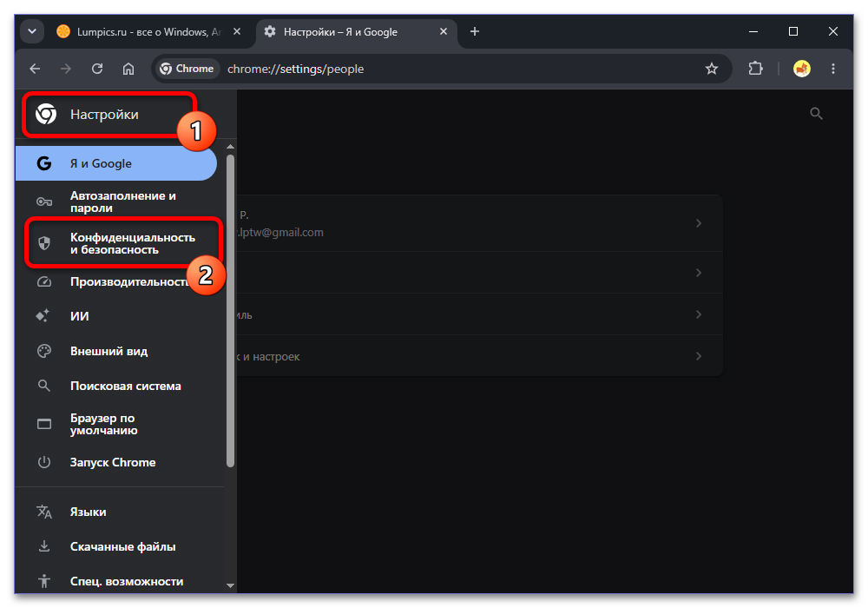
Task: Maximize the Chrome window
Action: 793,31
